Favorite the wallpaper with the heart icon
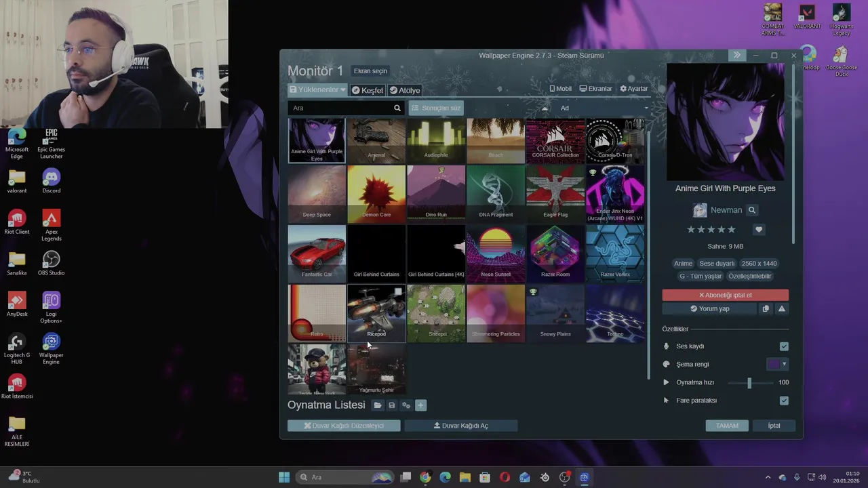This screenshot has width=868, height=488. pos(759,230)
